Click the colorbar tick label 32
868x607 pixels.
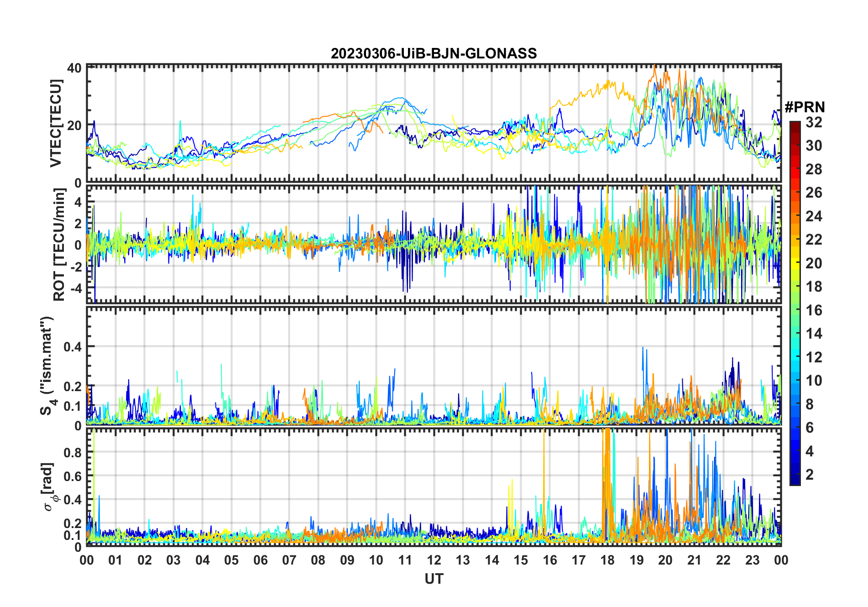coord(814,122)
